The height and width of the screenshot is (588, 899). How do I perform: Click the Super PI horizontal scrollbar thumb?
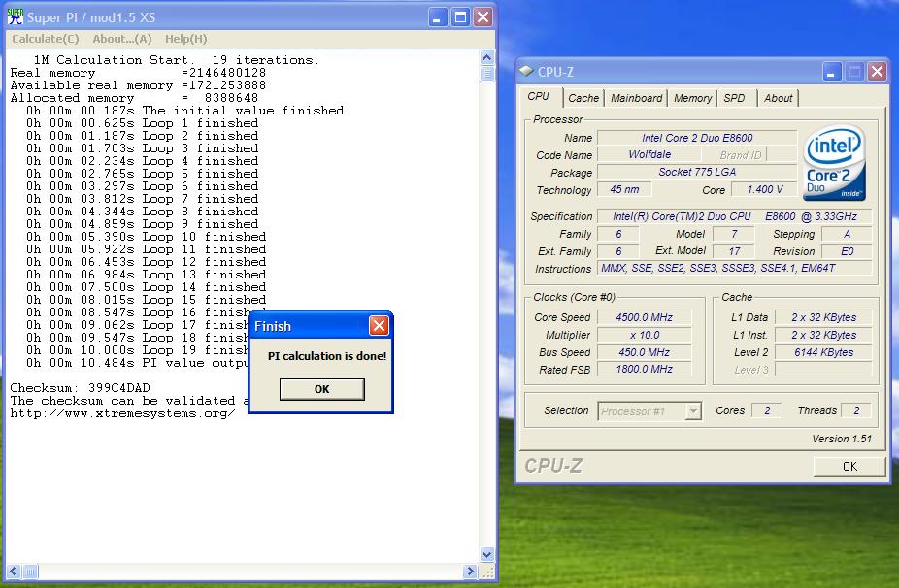pos(30,572)
